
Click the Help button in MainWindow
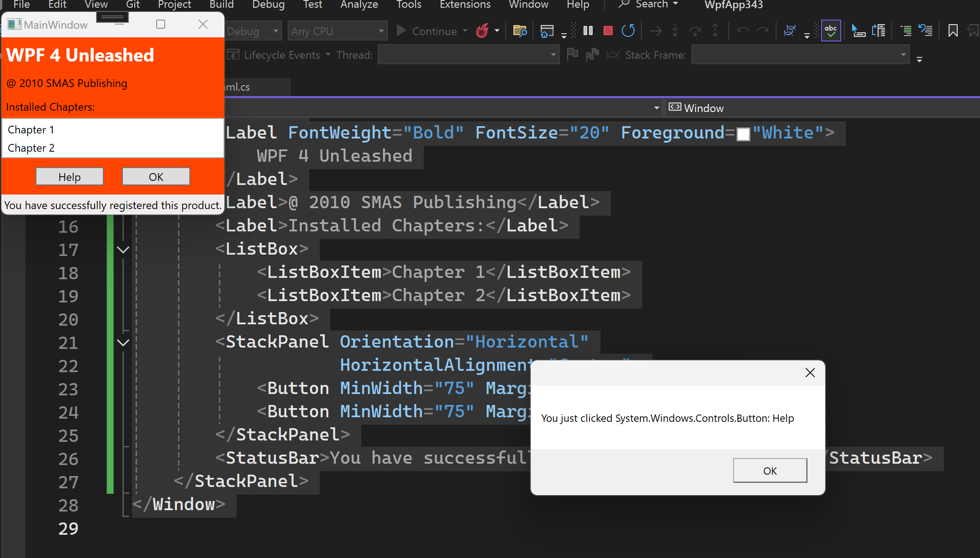(70, 177)
